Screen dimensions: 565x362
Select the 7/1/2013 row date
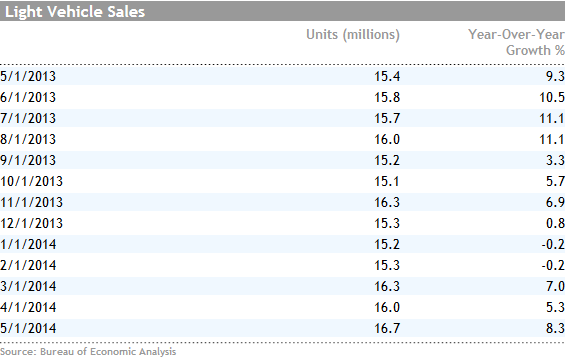28,118
